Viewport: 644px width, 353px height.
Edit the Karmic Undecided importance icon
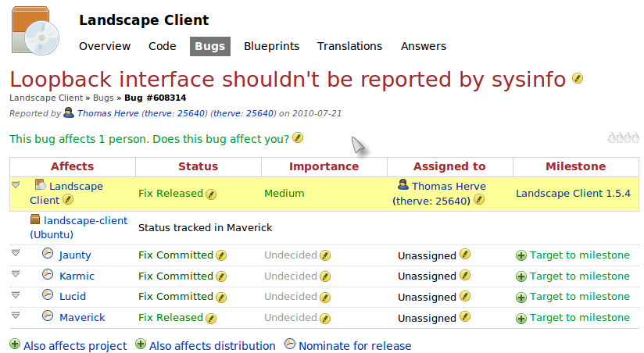point(325,276)
